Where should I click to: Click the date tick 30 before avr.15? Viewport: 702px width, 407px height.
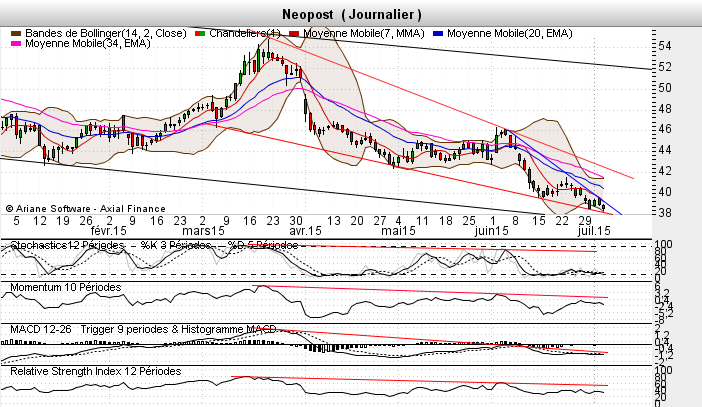point(296,221)
